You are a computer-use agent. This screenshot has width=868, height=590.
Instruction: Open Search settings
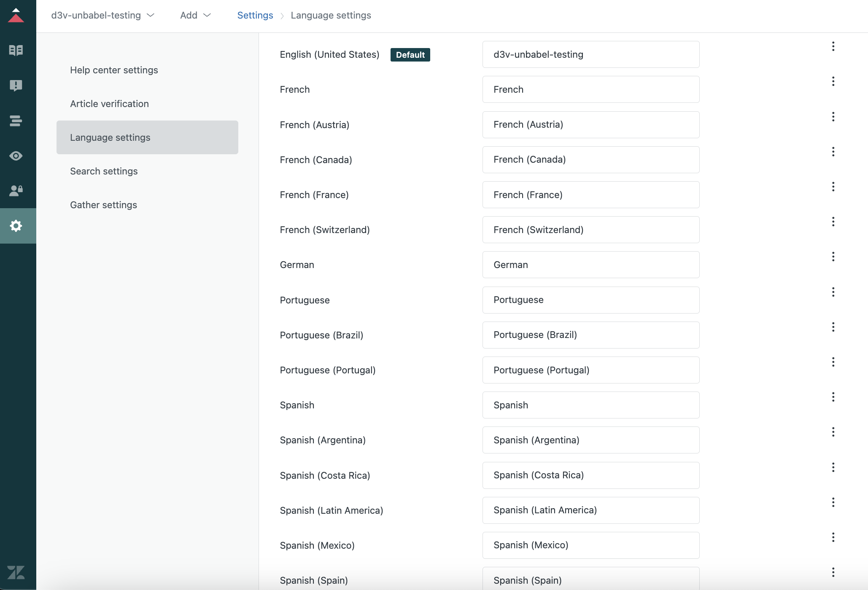pyautogui.click(x=147, y=171)
